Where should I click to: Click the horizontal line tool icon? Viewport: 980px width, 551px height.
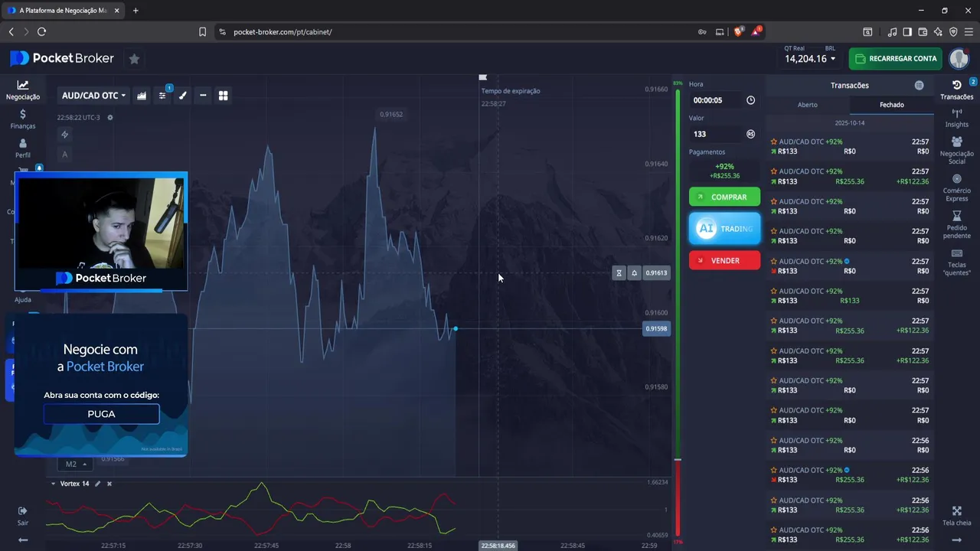click(x=203, y=96)
